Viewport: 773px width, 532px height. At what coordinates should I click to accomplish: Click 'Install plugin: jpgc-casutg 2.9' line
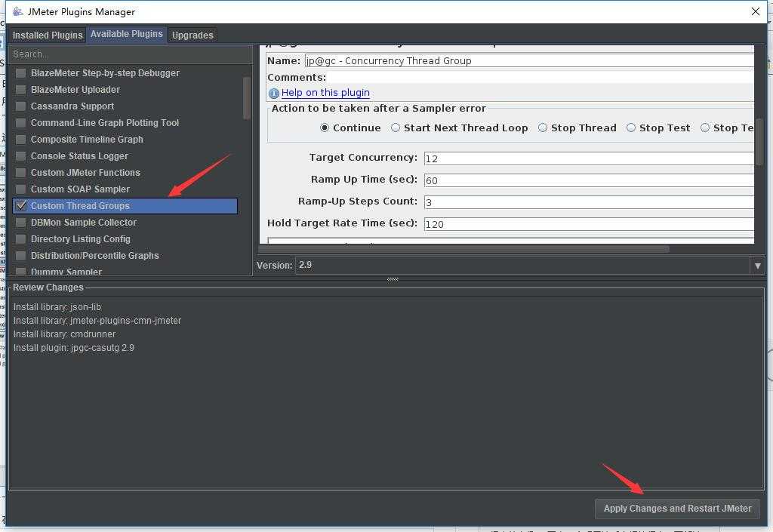[73, 348]
